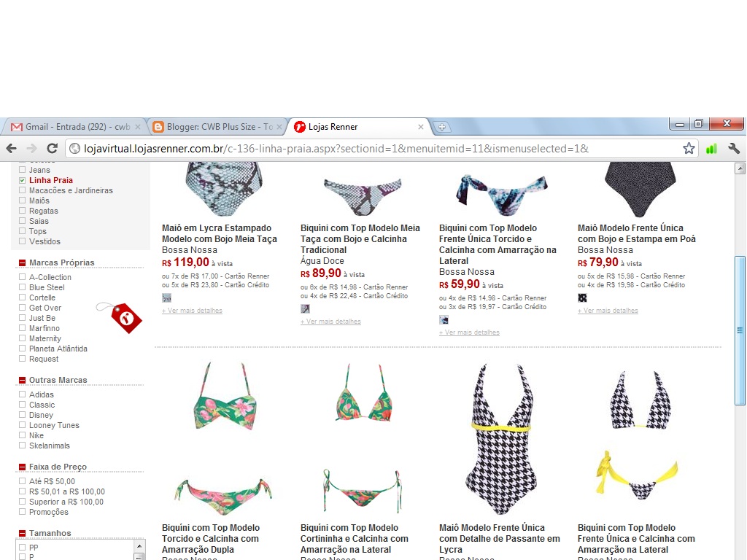Screen dimensions: 747x560
Task: Open floral cortininha biquíni thumbnail
Action: 362,438
